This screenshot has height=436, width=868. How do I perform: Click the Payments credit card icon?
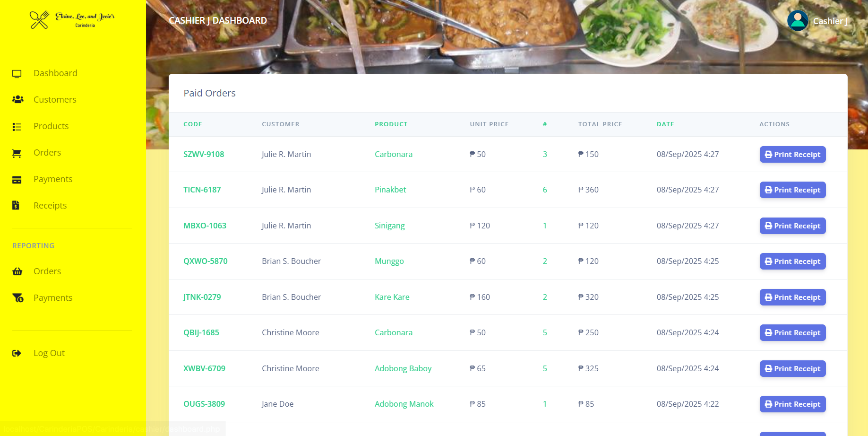pos(17,179)
